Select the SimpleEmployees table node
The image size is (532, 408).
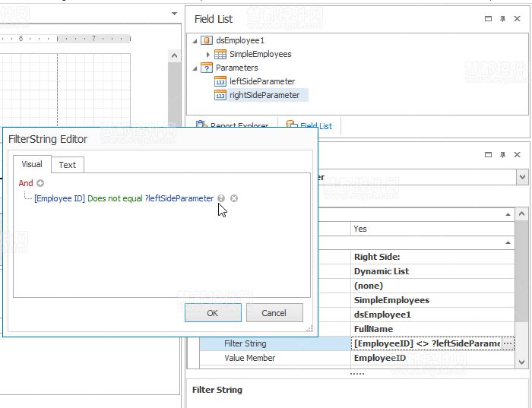tap(260, 54)
